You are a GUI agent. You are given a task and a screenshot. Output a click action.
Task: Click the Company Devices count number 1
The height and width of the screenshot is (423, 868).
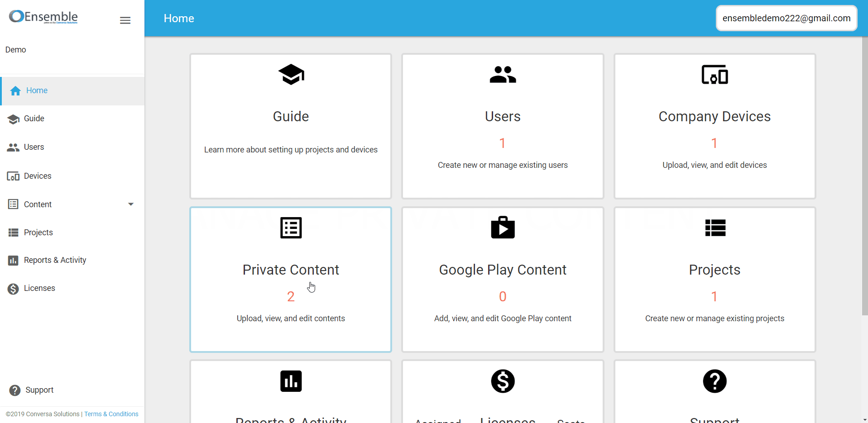[x=714, y=143]
